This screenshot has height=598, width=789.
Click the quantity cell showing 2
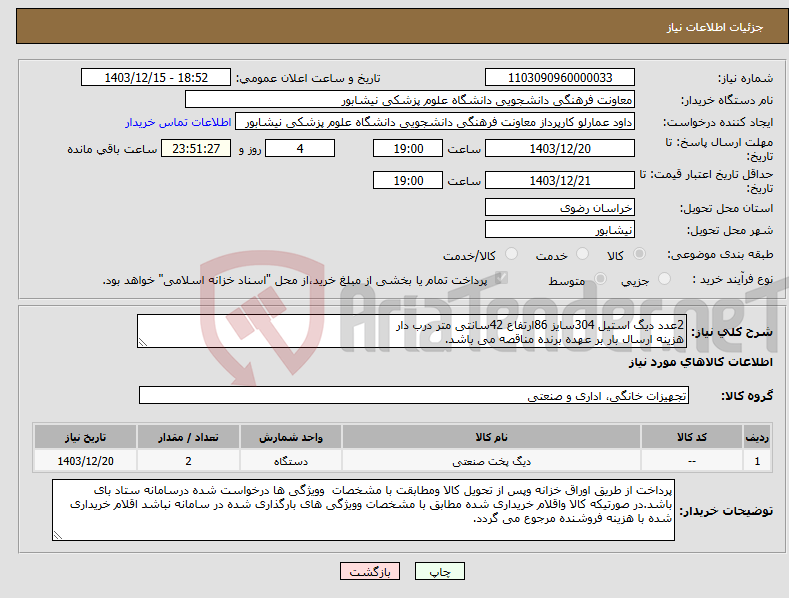[x=188, y=461]
